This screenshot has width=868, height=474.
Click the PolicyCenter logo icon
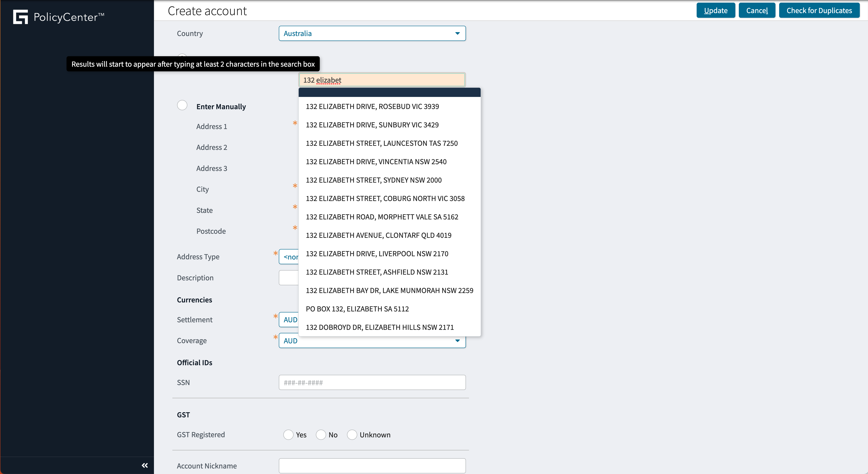coord(20,17)
